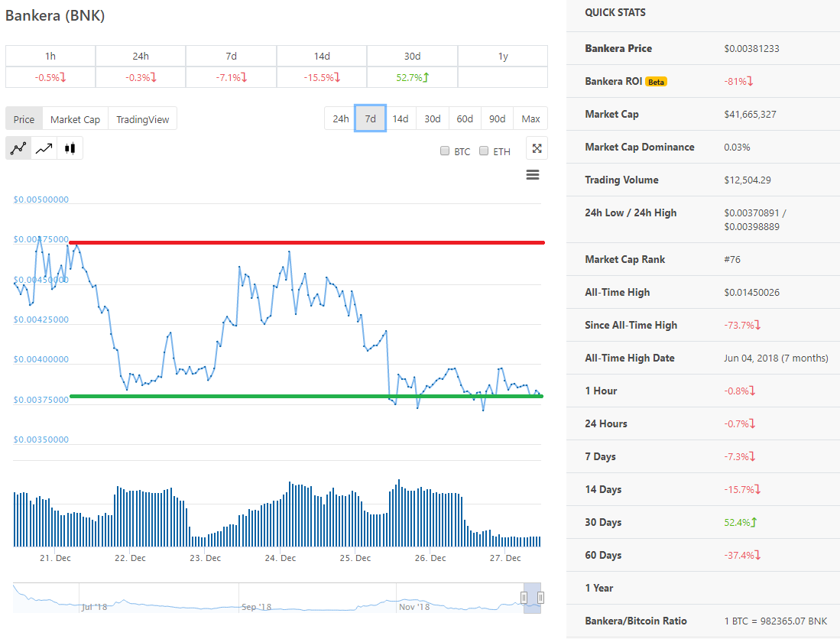840x639 pixels.
Task: Click the 60 Days -37.4% value
Action: (x=742, y=556)
